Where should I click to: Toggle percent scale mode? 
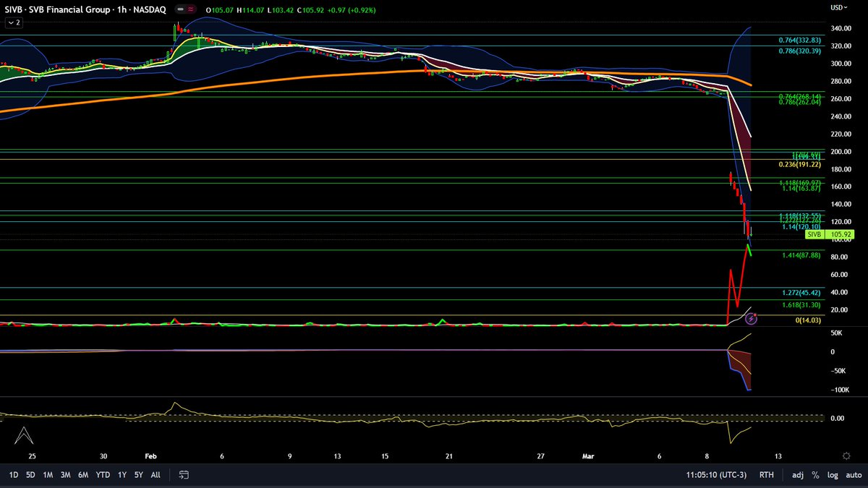[816, 475]
